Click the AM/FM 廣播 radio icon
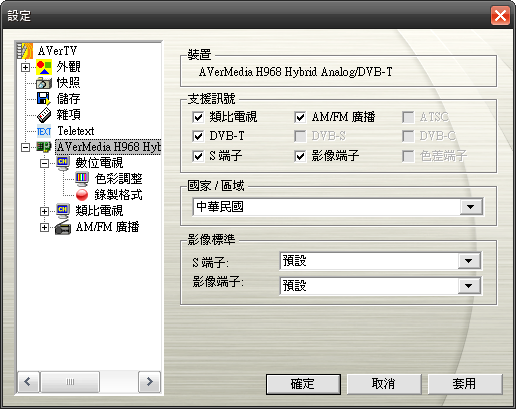 click(63, 227)
